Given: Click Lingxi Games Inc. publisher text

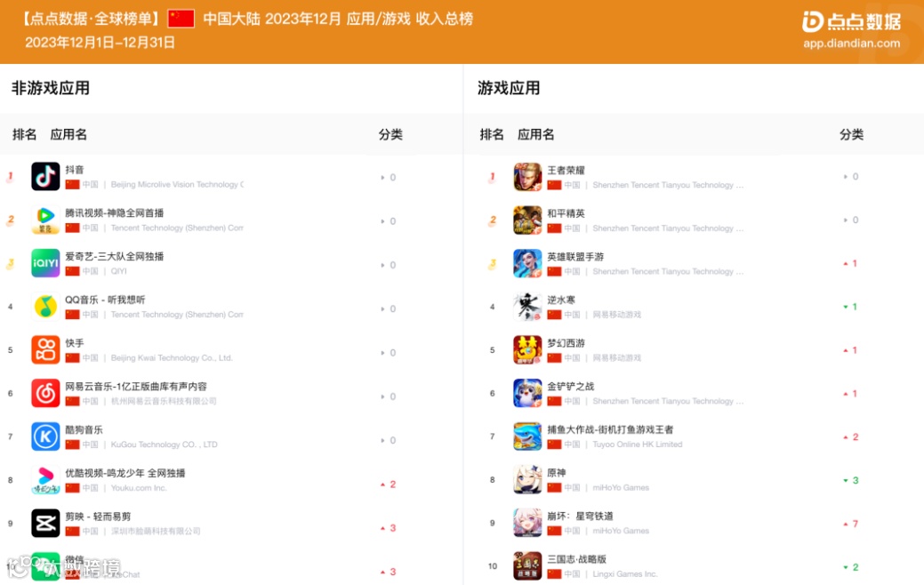Looking at the screenshot, I should [x=624, y=573].
